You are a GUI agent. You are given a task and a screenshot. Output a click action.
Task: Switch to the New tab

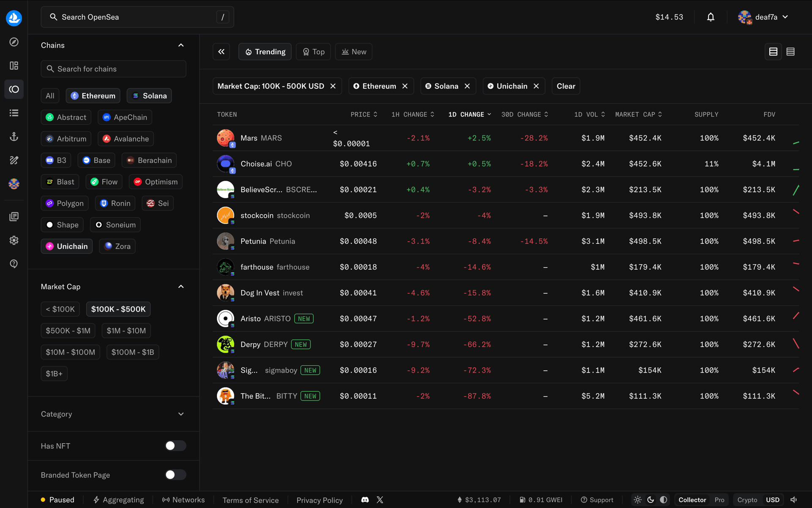(354, 52)
